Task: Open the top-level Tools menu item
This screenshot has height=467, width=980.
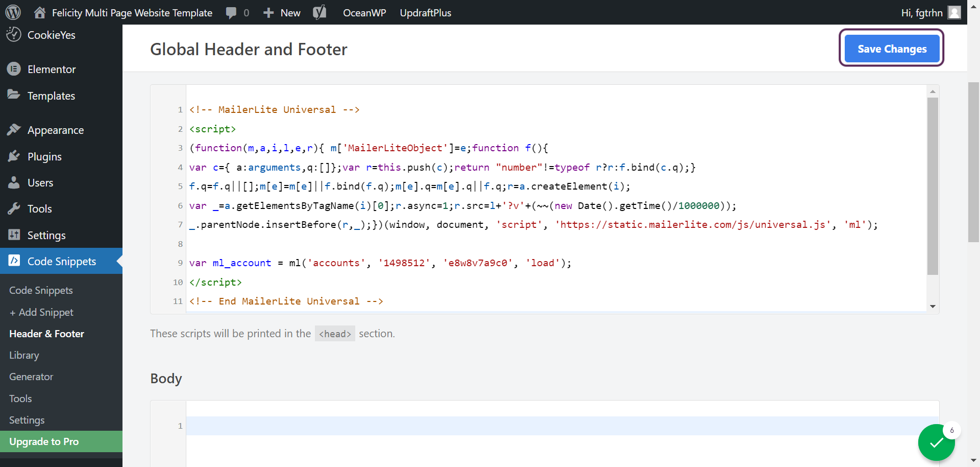Action: tap(40, 208)
